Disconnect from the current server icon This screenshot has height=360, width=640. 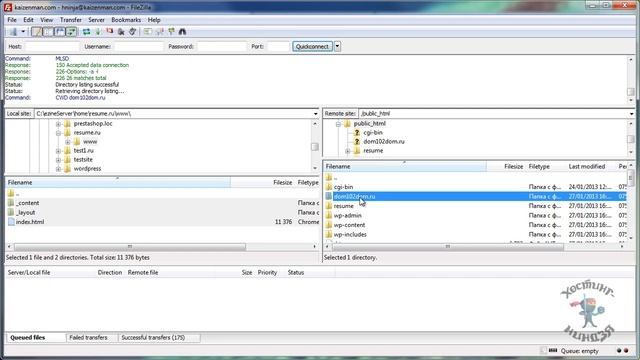(121, 31)
